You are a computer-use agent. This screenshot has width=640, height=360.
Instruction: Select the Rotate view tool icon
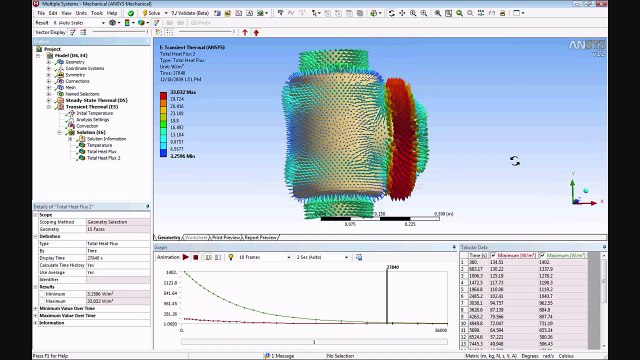tap(391, 13)
